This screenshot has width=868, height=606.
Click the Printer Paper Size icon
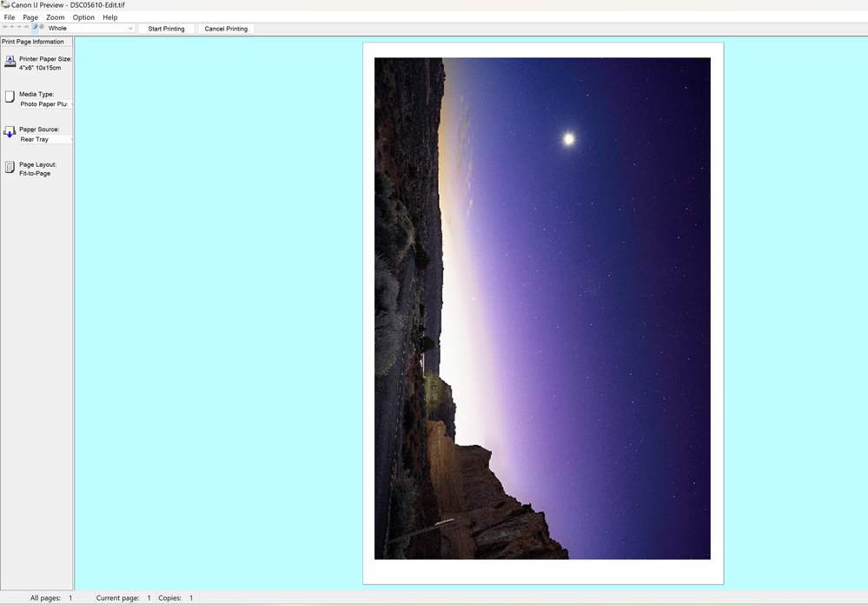tap(10, 62)
